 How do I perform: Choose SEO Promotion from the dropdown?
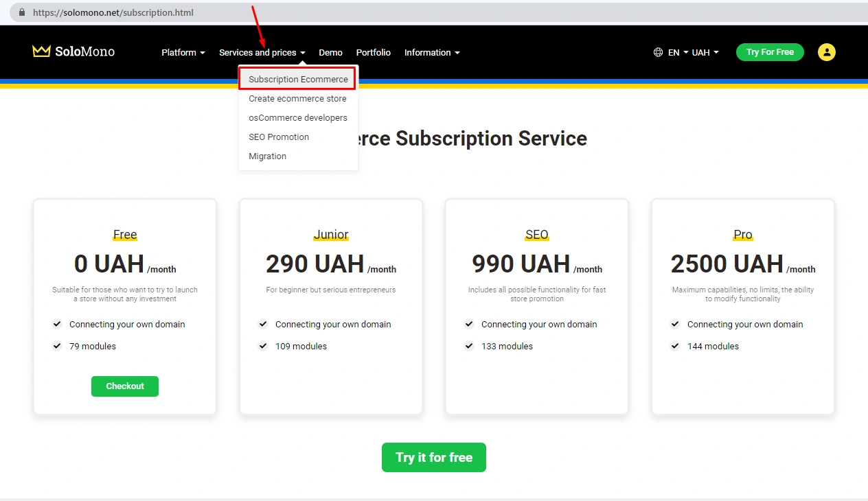tap(279, 137)
